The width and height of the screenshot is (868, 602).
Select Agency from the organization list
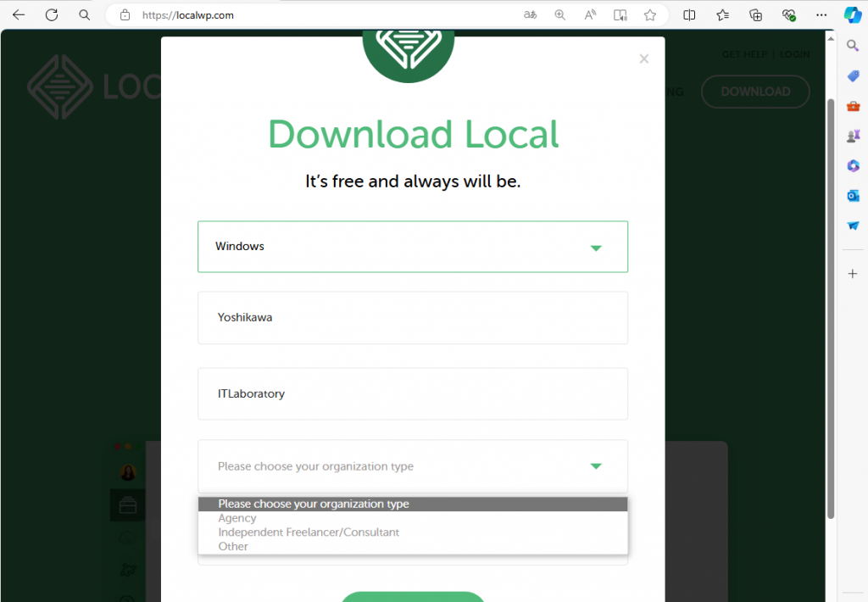237,518
